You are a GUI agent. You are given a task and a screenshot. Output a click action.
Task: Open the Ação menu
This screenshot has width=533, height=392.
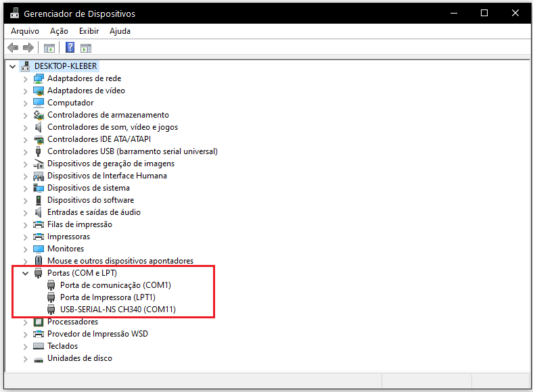pyautogui.click(x=59, y=31)
